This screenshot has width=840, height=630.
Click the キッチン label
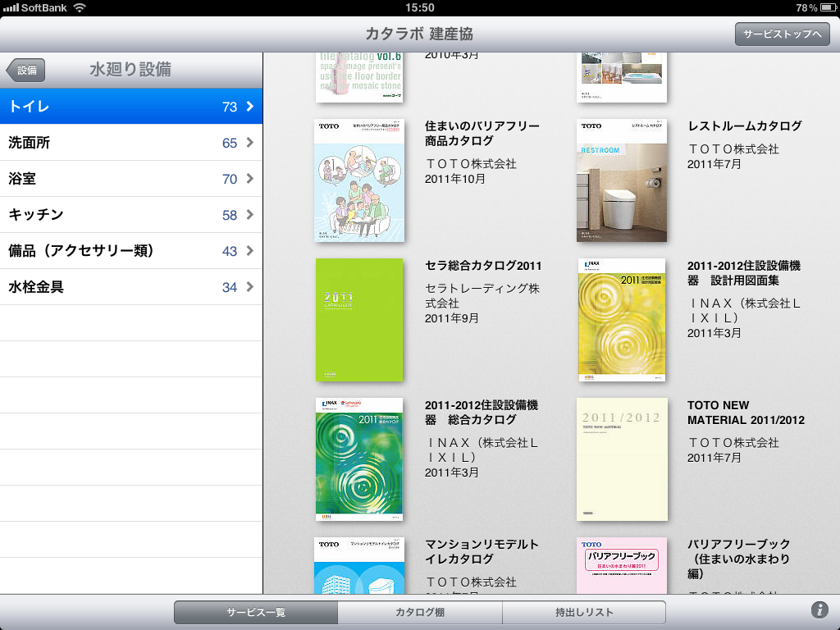(x=36, y=214)
